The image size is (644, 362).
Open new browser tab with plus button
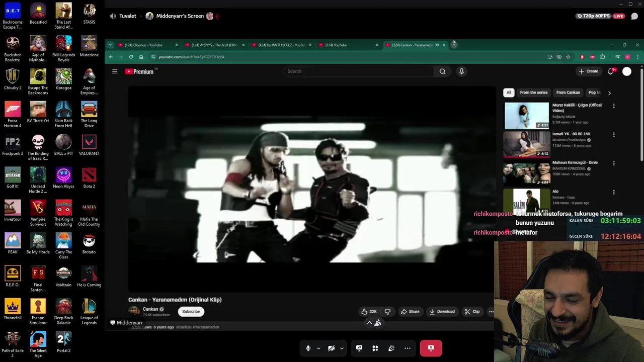[454, 45]
